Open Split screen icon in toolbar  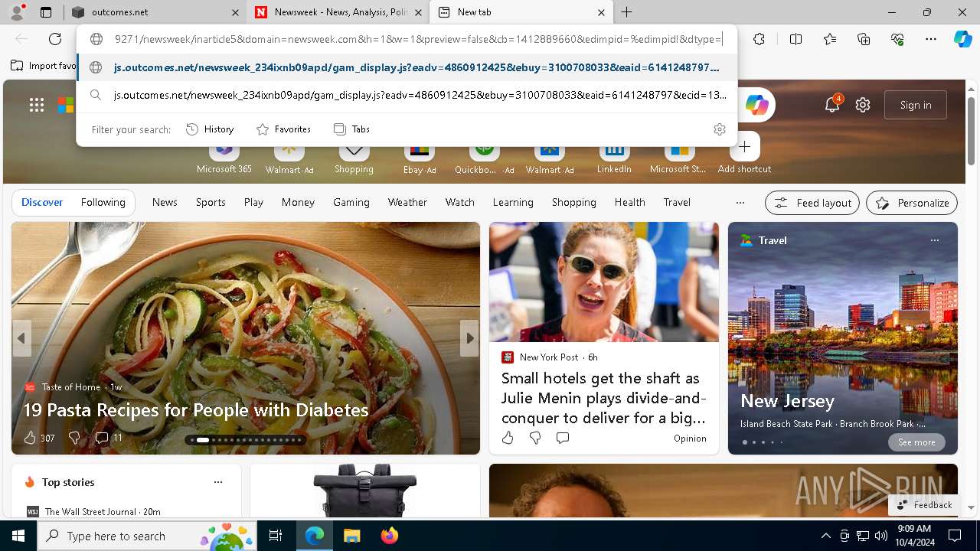click(795, 39)
